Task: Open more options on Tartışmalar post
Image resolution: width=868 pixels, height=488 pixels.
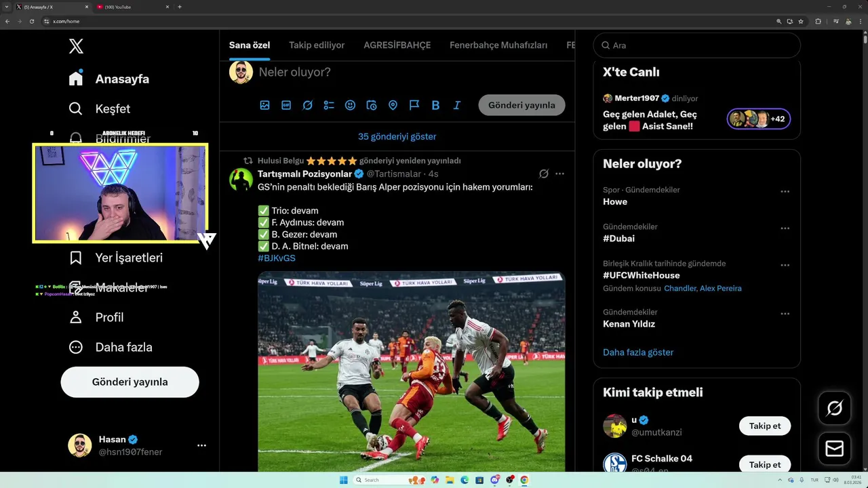Action: pyautogui.click(x=559, y=174)
